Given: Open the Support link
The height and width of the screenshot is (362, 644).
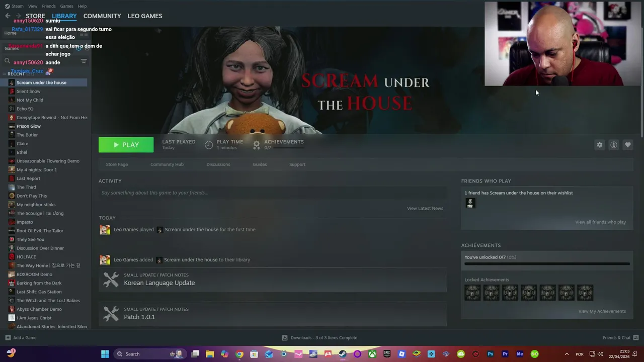Looking at the screenshot, I should point(297,164).
